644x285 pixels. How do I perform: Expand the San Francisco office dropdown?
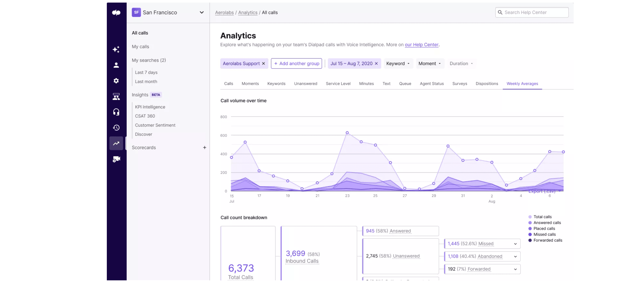(202, 12)
